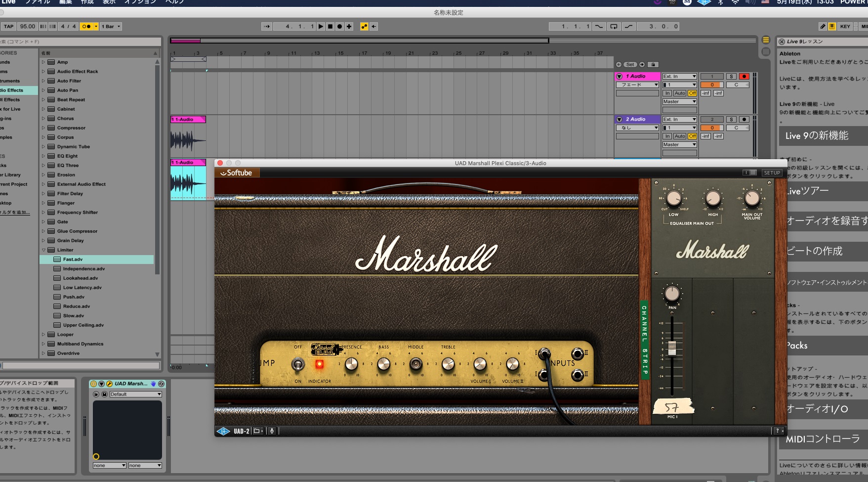Select Lookahead.adv preset in the browser
The height and width of the screenshot is (482, 868).
[x=80, y=278]
